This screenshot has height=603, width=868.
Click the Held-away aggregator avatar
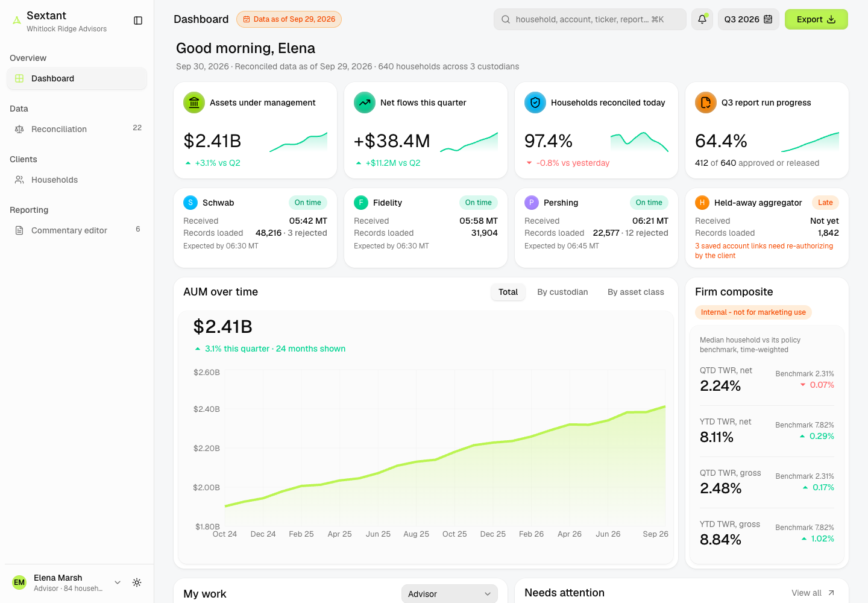tap(702, 203)
